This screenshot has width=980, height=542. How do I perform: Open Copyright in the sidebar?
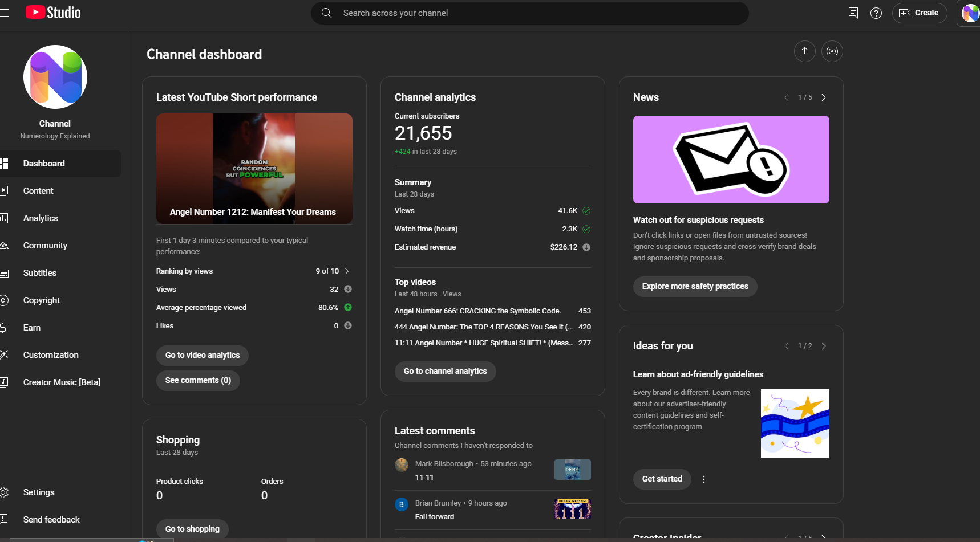tap(60, 300)
